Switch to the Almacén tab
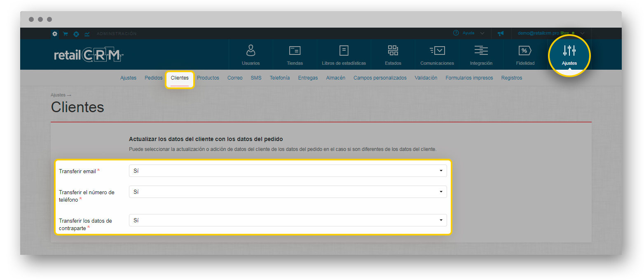 coord(335,78)
